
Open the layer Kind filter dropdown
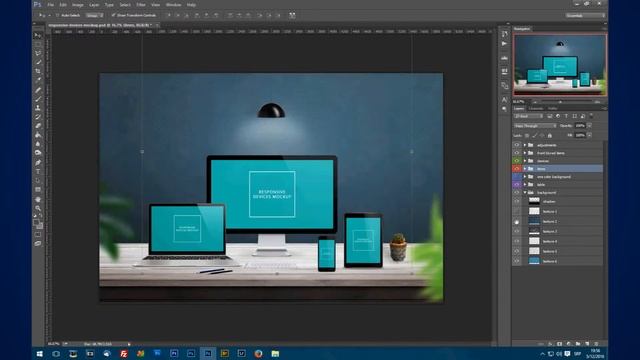tap(528, 116)
